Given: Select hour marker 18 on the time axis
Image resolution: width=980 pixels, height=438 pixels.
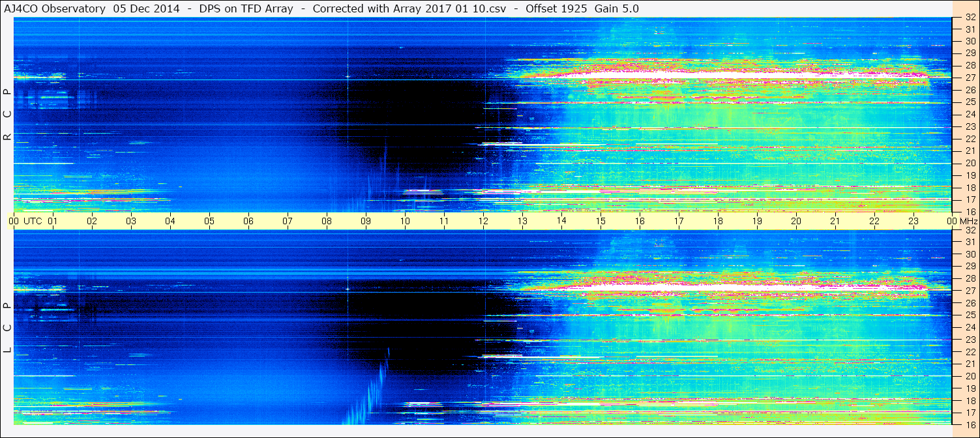Looking at the screenshot, I should tap(718, 221).
